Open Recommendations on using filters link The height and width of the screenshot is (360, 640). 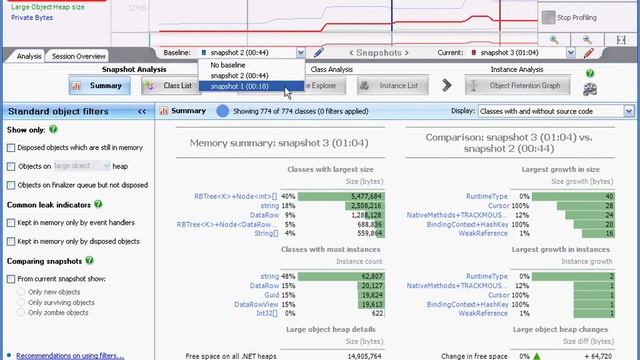tap(70, 356)
